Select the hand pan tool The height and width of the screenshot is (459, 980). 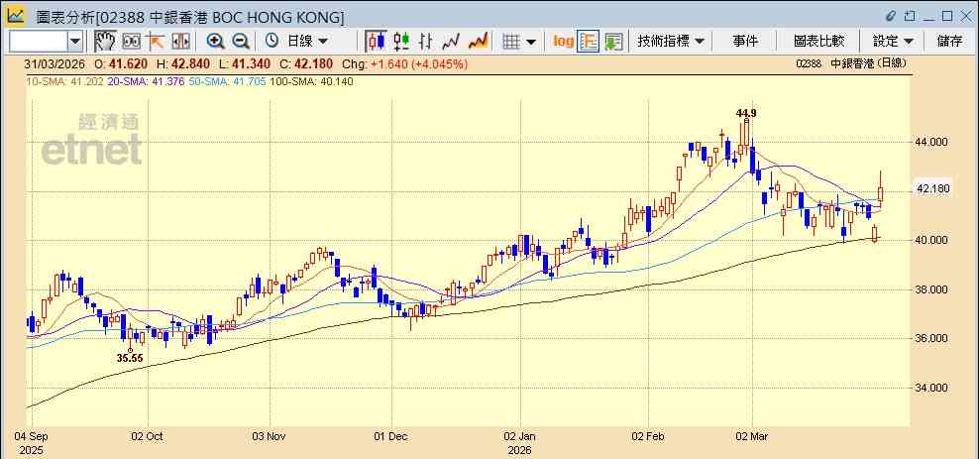pyautogui.click(x=105, y=42)
